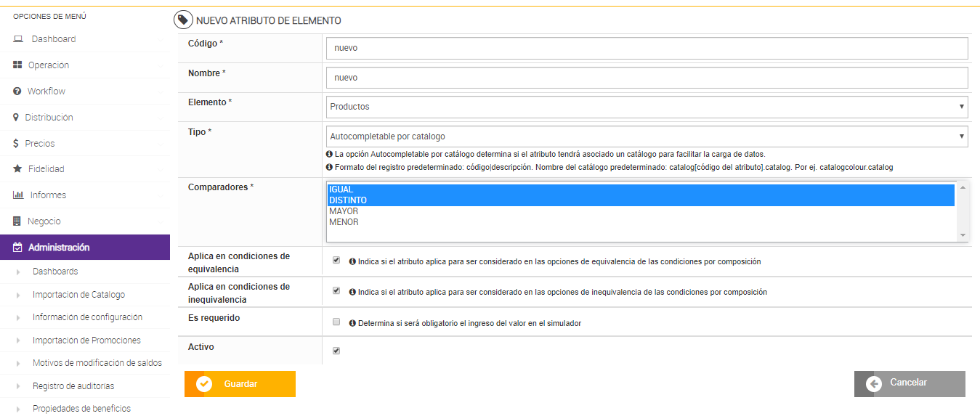Select MAYOR in the Comparadores list
The height and width of the screenshot is (416, 980).
pos(344,211)
